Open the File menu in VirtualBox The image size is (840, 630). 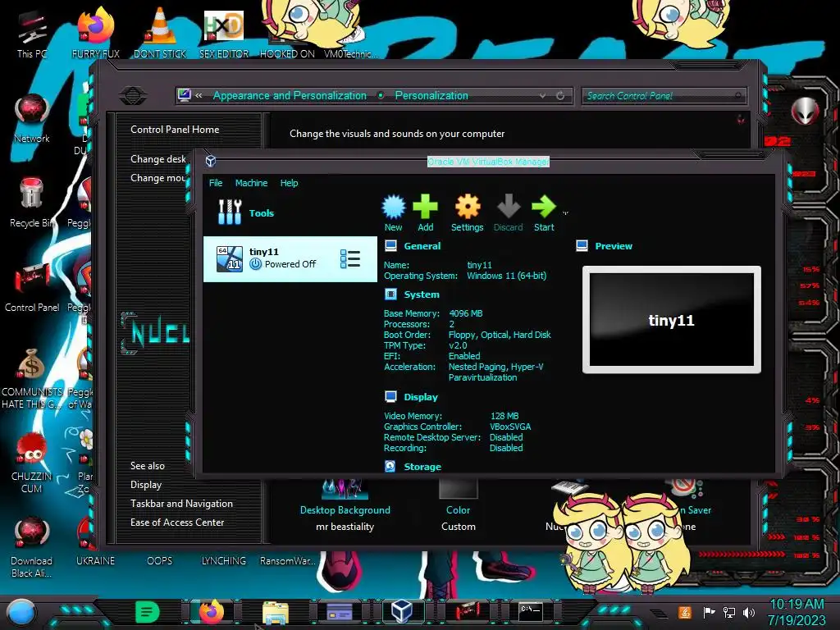click(x=216, y=183)
